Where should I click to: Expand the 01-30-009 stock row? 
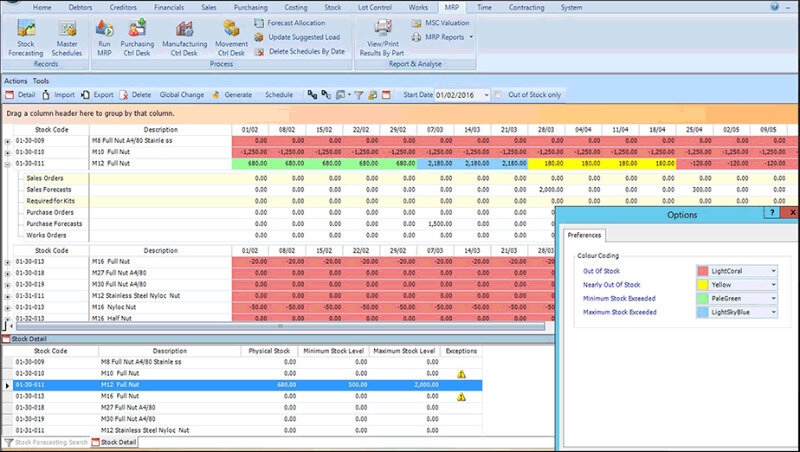pos(7,141)
